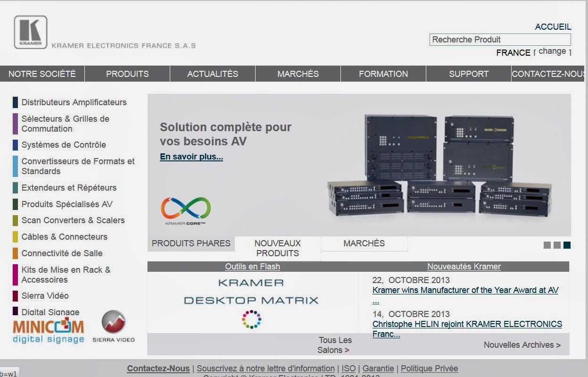The image size is (588, 377).
Task: Open Extendeurs et Répéteurs category
Action: 69,188
